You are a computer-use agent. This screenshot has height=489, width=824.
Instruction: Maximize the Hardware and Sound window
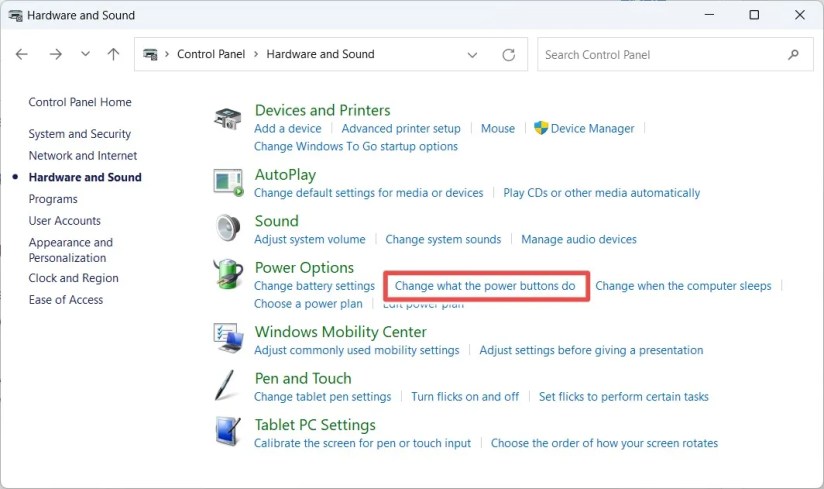(x=754, y=15)
